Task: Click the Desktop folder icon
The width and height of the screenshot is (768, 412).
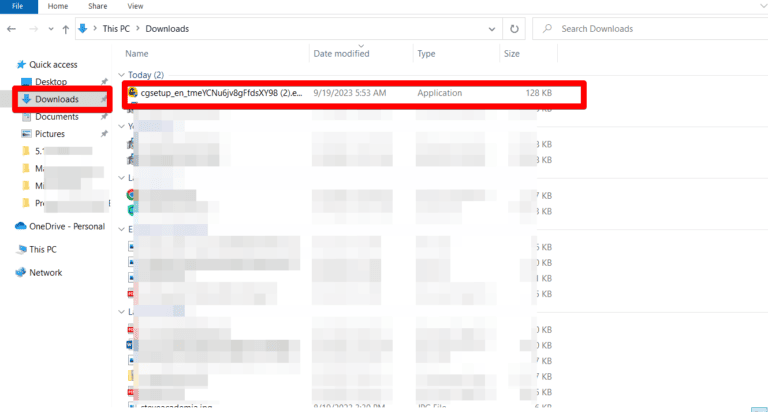Action: tap(26, 81)
